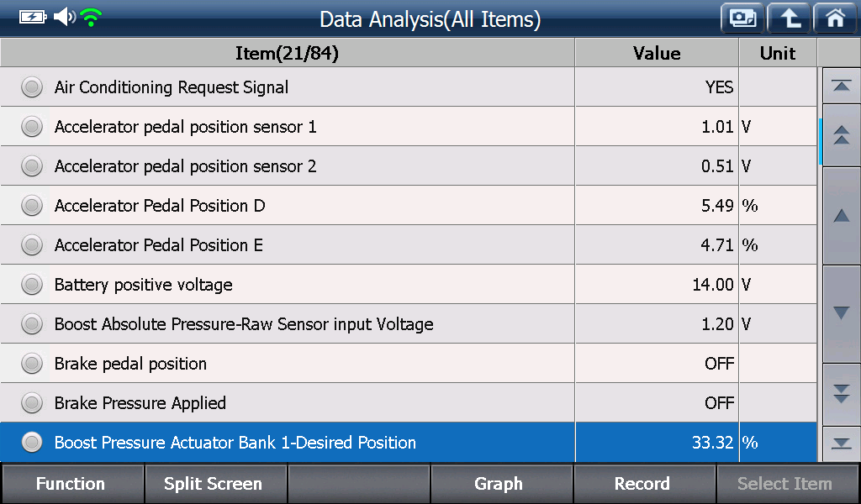861x504 pixels.
Task: Click the Wi-Fi signal status icon
Action: pyautogui.click(x=91, y=18)
